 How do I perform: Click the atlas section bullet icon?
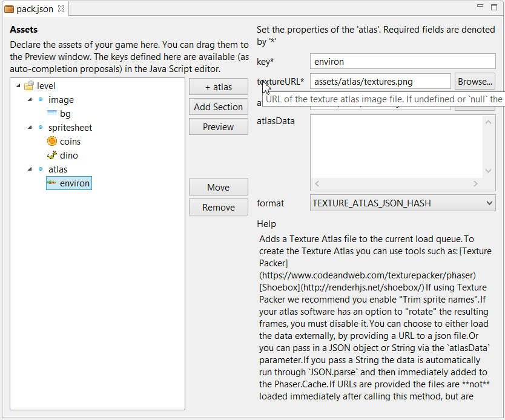coord(41,169)
